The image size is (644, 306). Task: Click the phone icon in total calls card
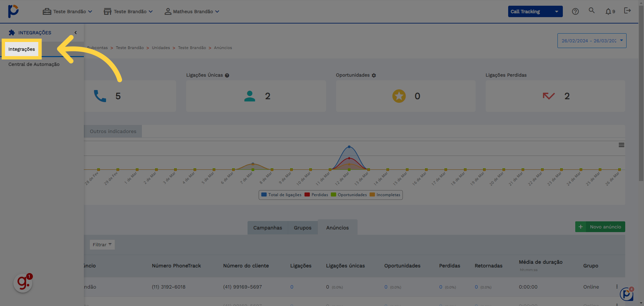pyautogui.click(x=100, y=96)
